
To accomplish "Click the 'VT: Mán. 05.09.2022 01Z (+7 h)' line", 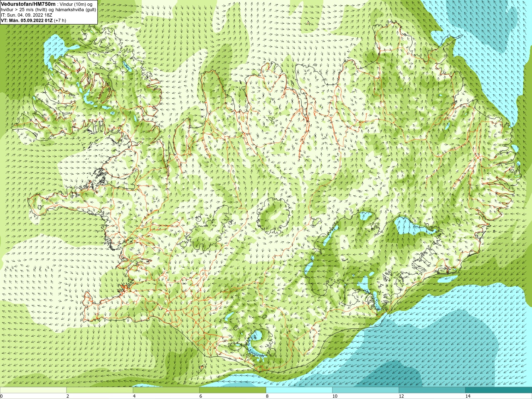I will (x=33, y=20).
